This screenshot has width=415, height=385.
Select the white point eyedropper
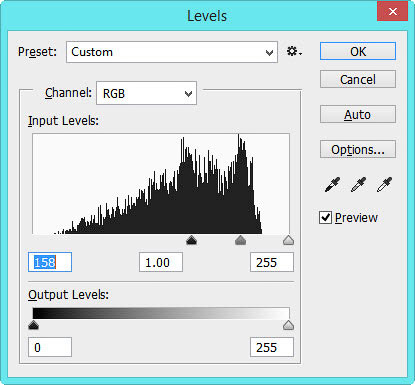[384, 184]
